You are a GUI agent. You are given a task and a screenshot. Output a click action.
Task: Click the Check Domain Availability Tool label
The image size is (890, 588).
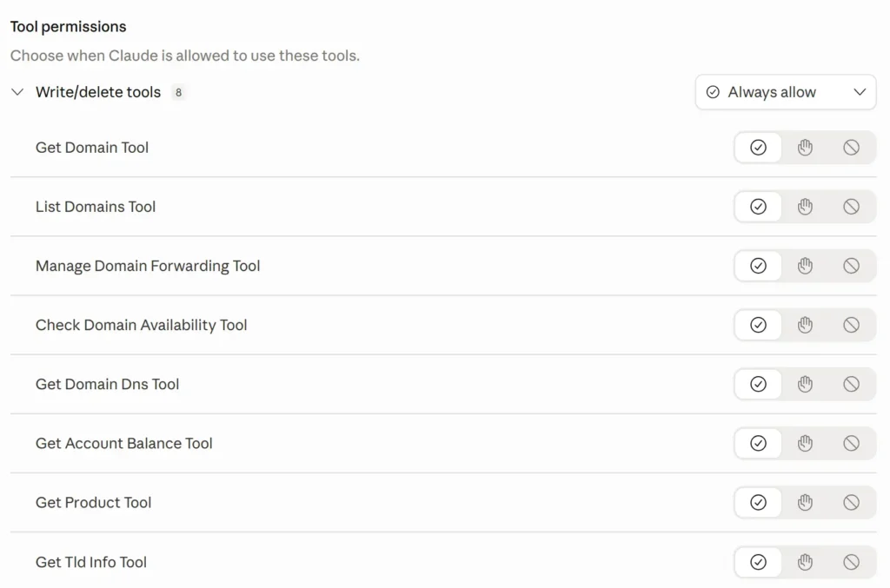(x=141, y=325)
